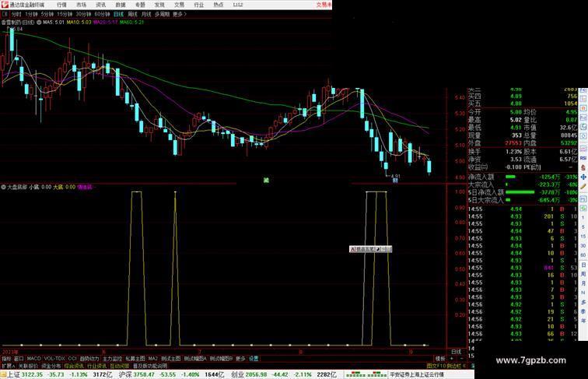Expand the 更多 indicators list

[240, 359]
